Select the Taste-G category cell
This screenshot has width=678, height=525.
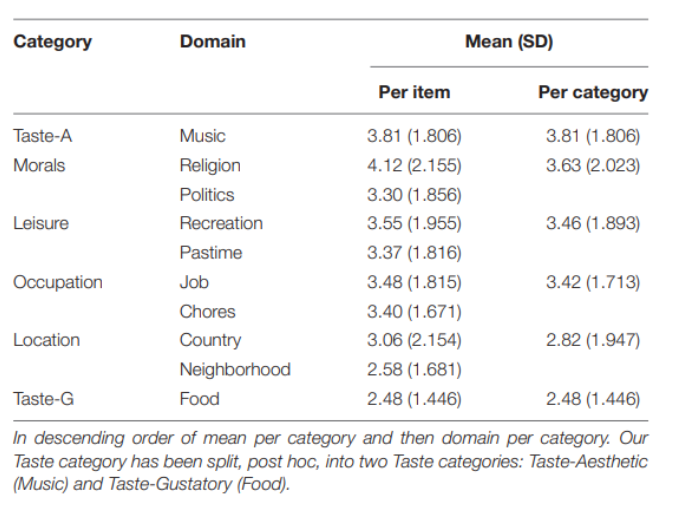pyautogui.click(x=43, y=399)
